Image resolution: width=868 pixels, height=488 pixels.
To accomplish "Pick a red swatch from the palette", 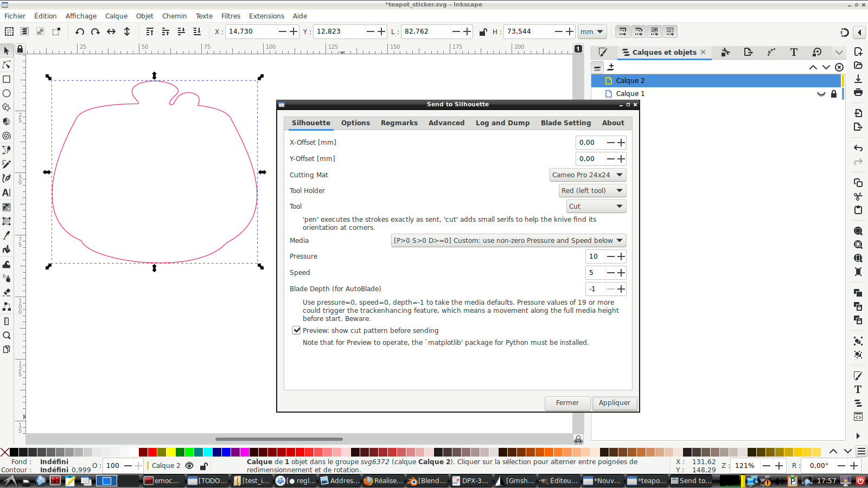I will [152, 452].
